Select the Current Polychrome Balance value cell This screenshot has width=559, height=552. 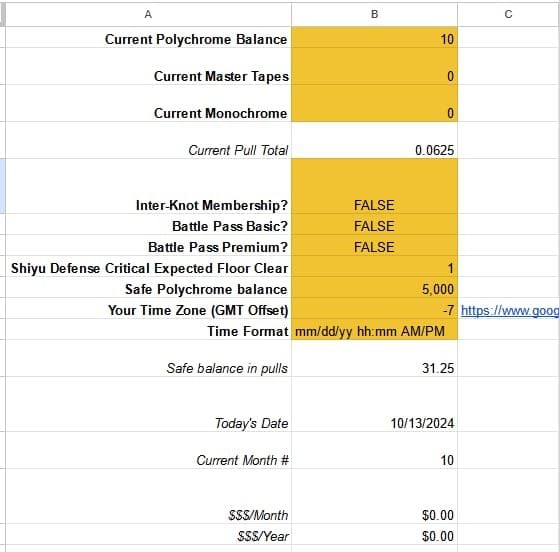(x=374, y=37)
